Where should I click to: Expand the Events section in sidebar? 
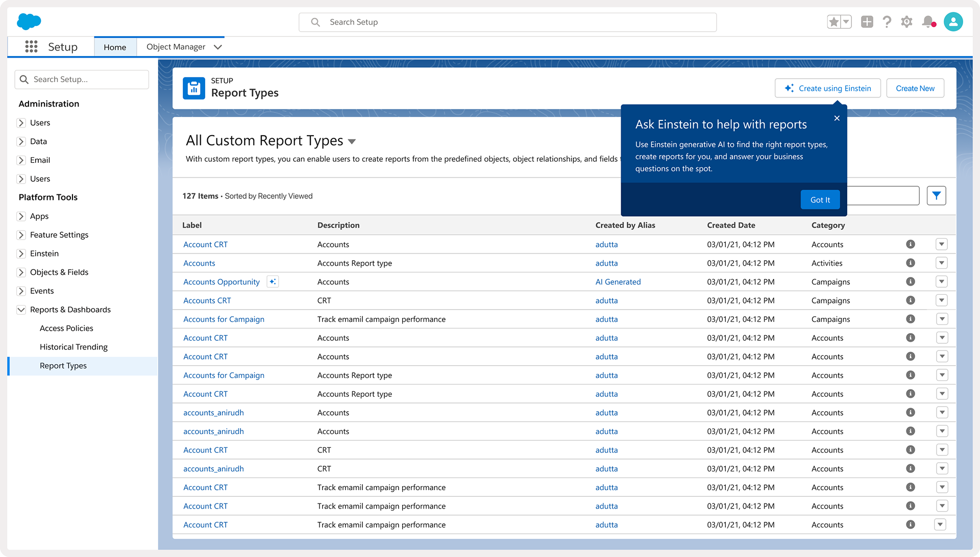pos(21,291)
